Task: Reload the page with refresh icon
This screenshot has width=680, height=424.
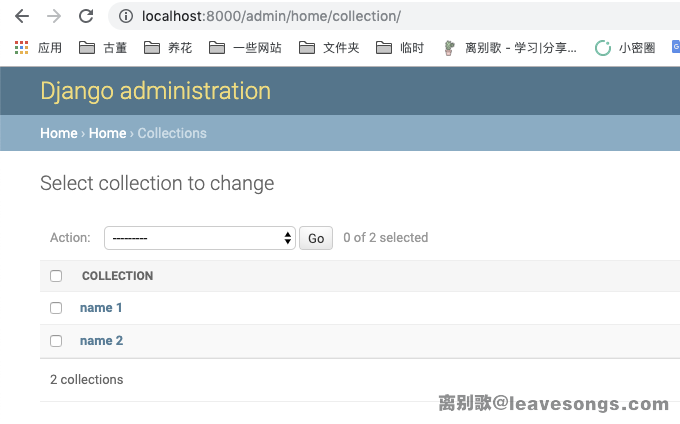Action: (86, 16)
